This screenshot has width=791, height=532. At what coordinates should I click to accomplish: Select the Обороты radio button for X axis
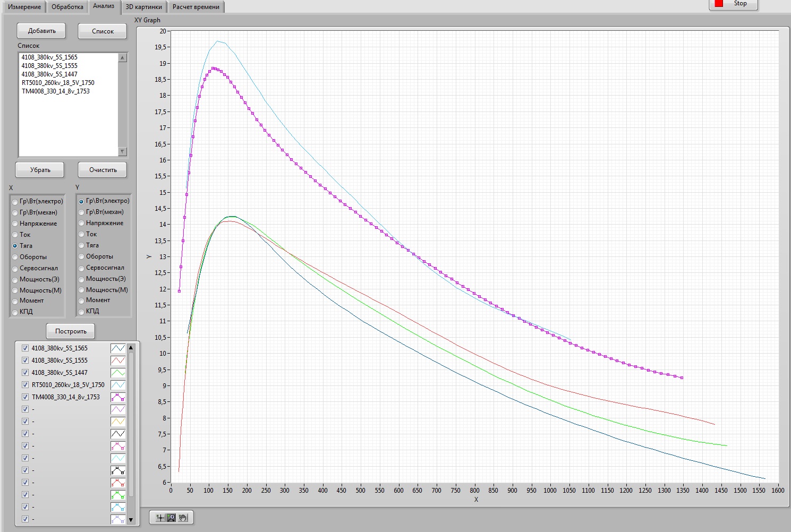15,258
